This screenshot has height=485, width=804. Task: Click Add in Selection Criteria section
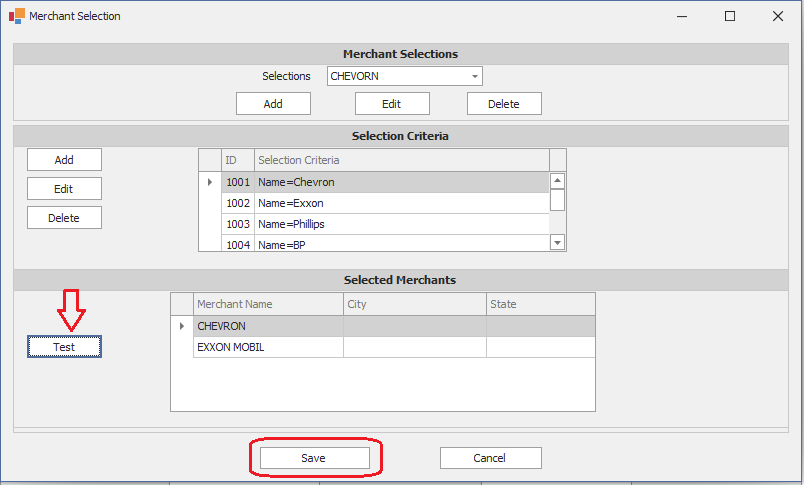coord(64,159)
